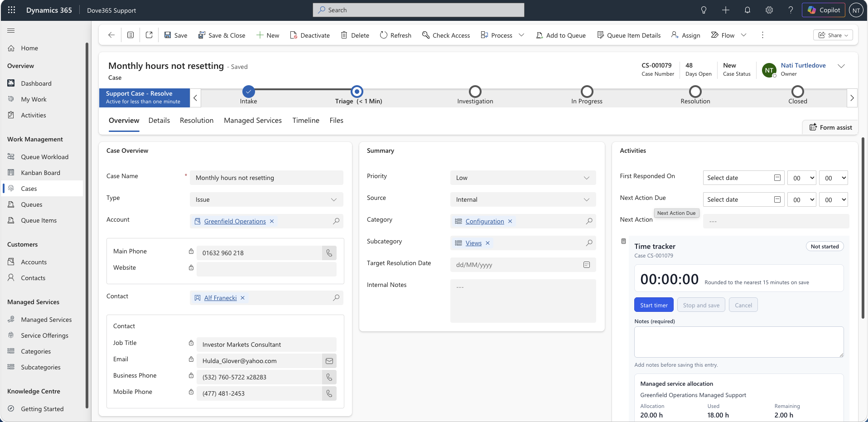Open the more commands overflow menu
The width and height of the screenshot is (868, 422).
tap(762, 35)
